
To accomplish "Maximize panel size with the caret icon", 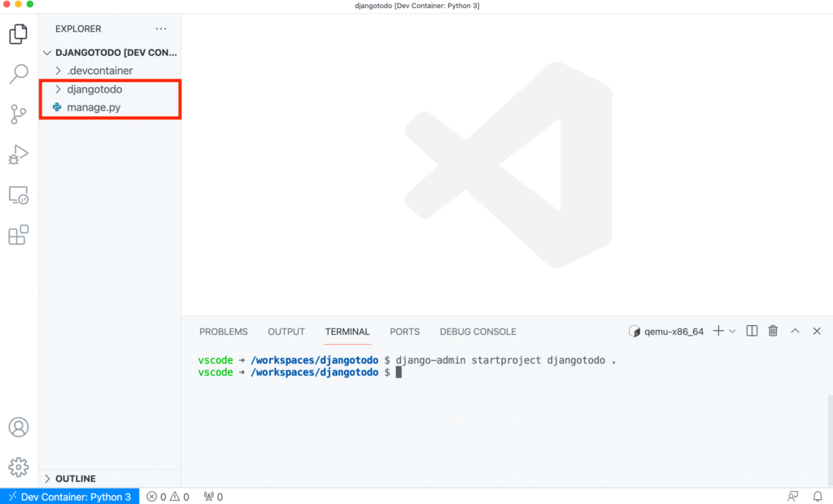I will [x=795, y=331].
